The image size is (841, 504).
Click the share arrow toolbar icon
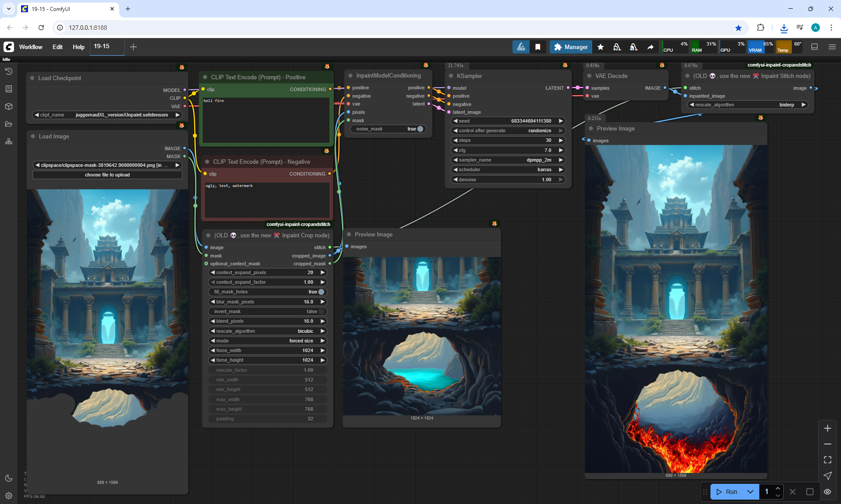[650, 47]
